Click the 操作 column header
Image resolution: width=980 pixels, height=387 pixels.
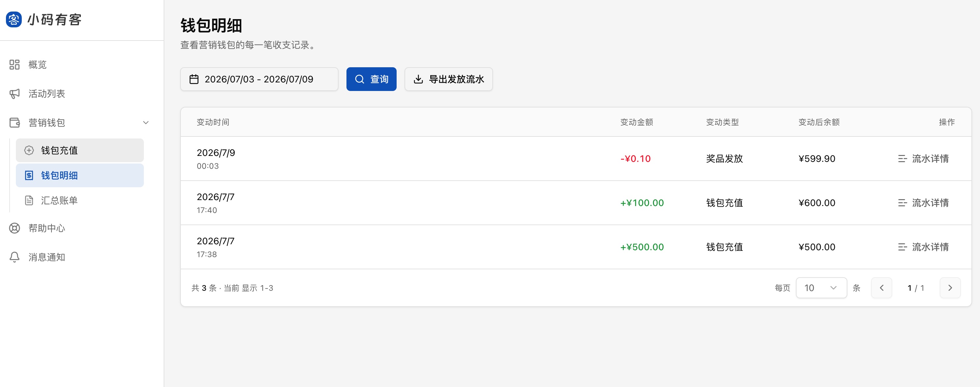tap(947, 122)
